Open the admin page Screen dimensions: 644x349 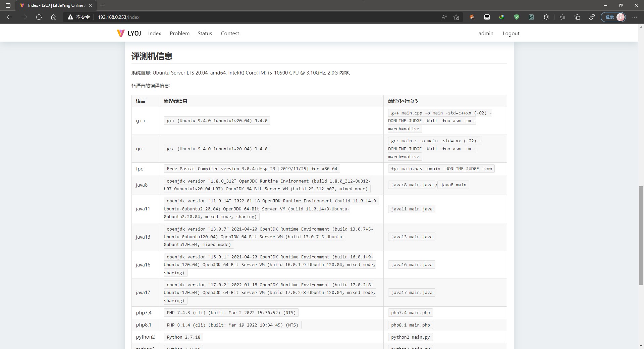(x=486, y=33)
